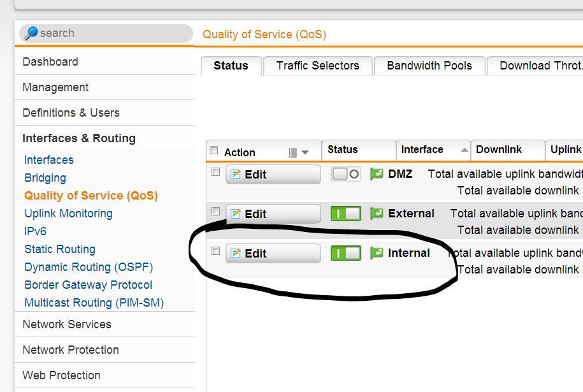Viewport: 583px width, 392px height.
Task: Switch to the Traffic Selectors tab
Action: point(317,66)
